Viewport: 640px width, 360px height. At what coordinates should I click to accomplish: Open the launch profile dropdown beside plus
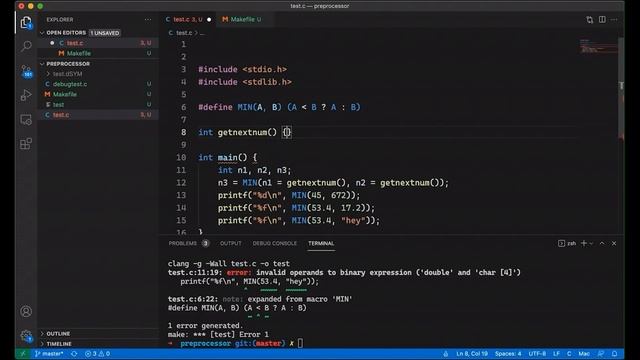coord(591,243)
